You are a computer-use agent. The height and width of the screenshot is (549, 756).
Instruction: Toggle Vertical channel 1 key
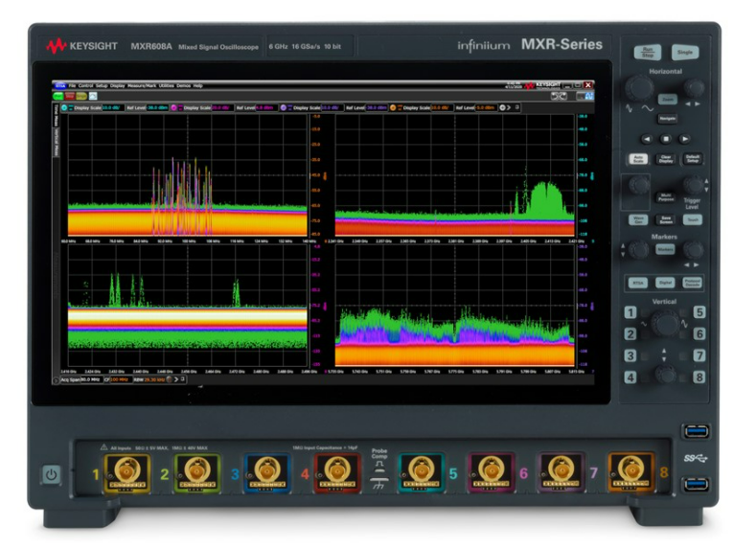pyautogui.click(x=630, y=312)
